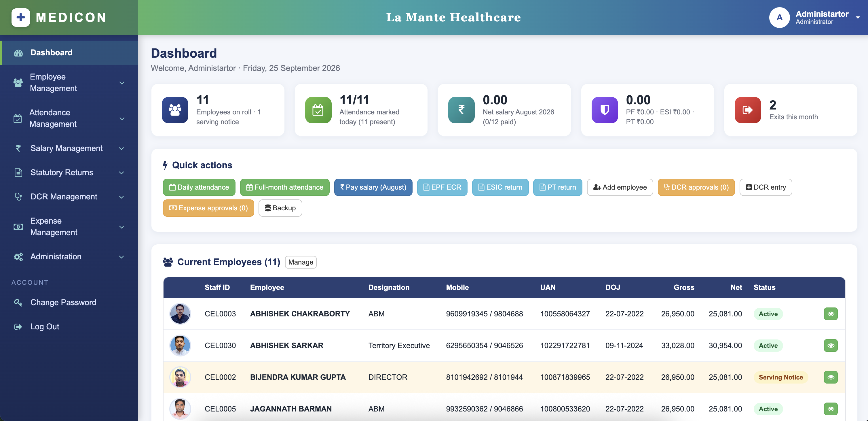Click the teal net salary rupee icon

pos(461,110)
